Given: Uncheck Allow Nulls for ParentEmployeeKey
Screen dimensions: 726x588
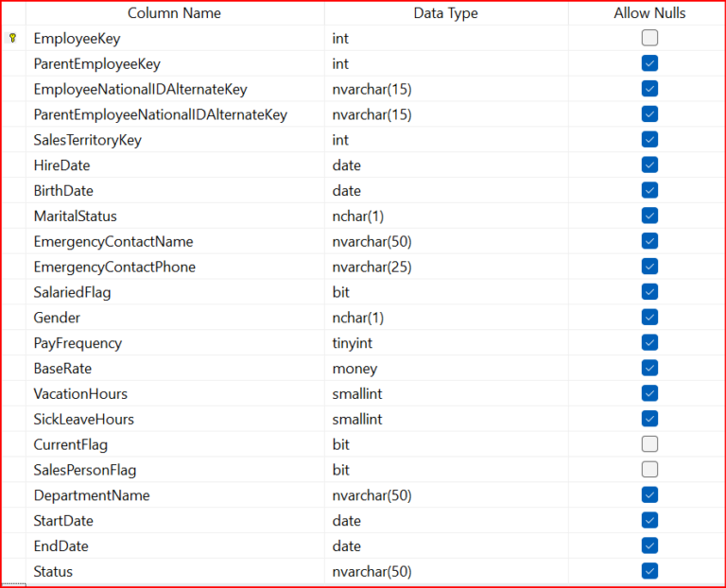Looking at the screenshot, I should click(x=649, y=63).
